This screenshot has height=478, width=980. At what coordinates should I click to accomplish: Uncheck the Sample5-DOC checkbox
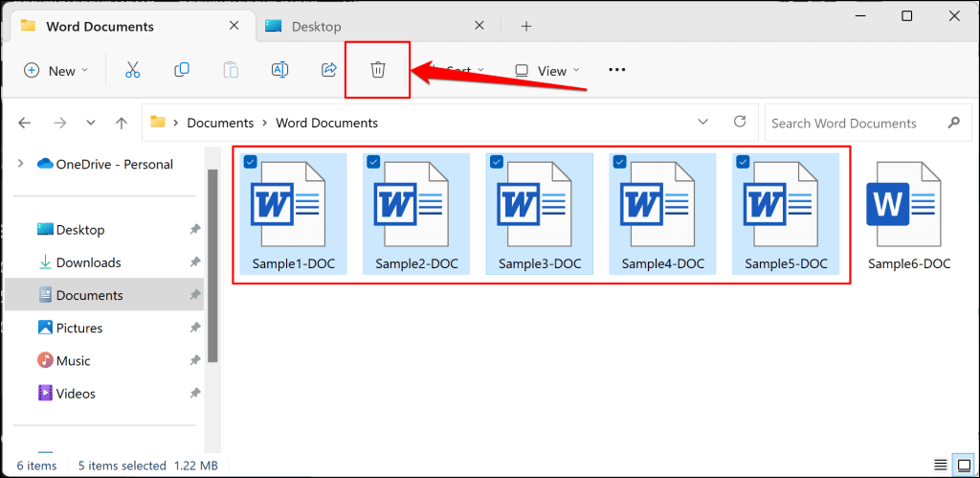[x=743, y=162]
